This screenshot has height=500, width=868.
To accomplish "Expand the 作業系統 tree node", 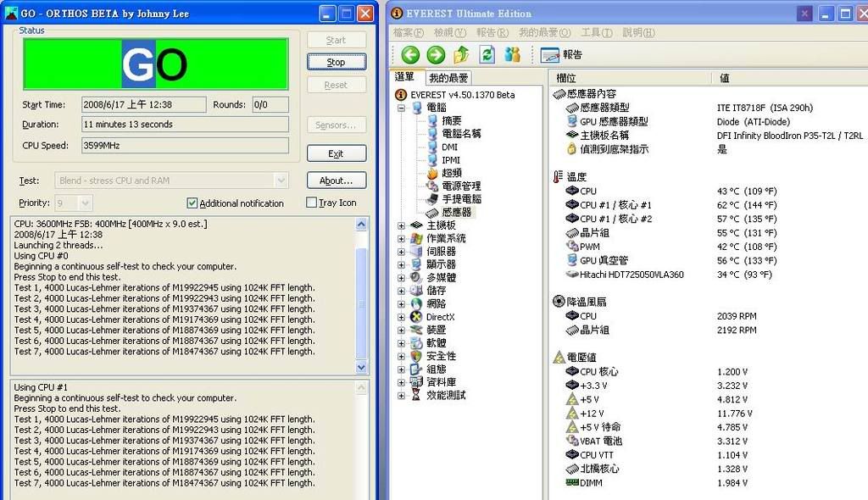I will coord(401,239).
